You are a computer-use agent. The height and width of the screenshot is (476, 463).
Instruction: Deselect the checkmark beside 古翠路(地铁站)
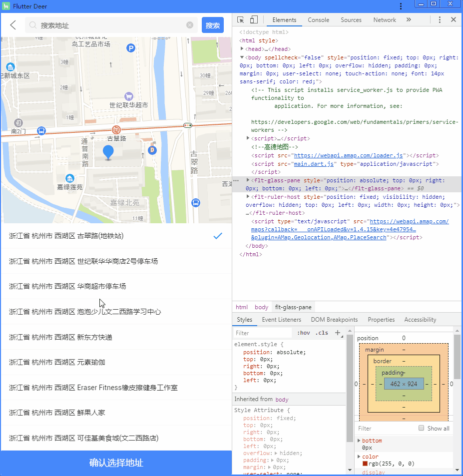click(x=218, y=237)
